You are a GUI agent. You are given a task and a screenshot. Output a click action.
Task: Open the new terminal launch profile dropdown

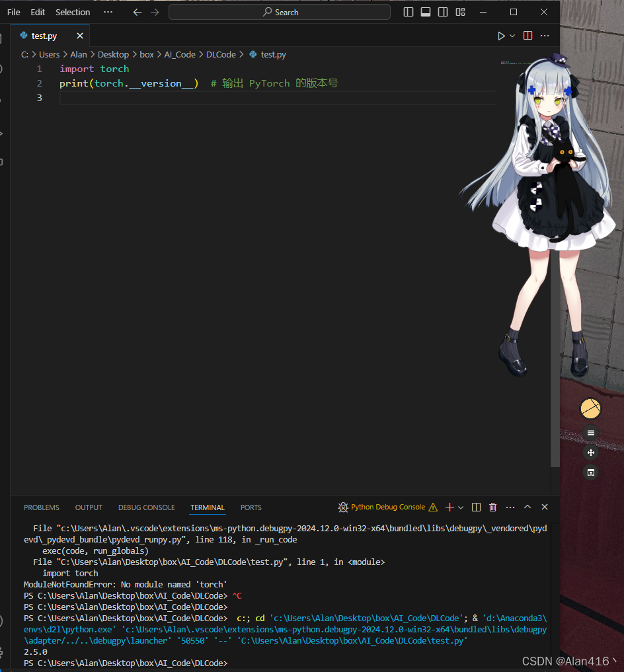(461, 507)
